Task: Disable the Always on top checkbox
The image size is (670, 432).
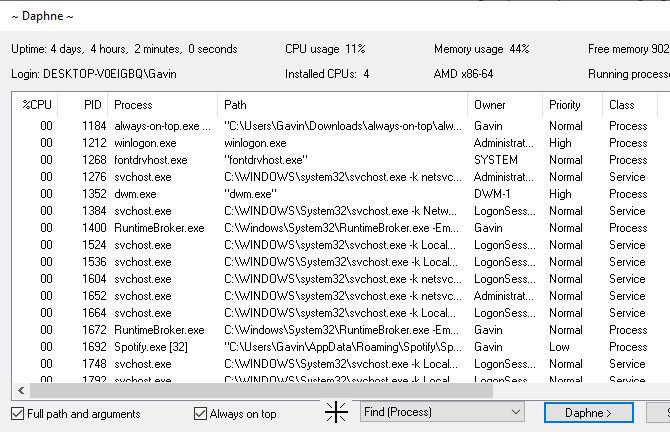Action: [201, 413]
